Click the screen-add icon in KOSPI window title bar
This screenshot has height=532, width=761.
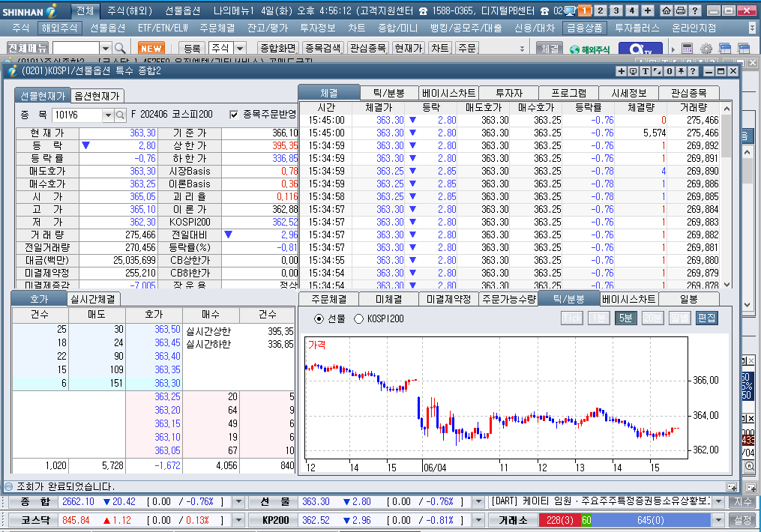pyautogui.click(x=634, y=71)
